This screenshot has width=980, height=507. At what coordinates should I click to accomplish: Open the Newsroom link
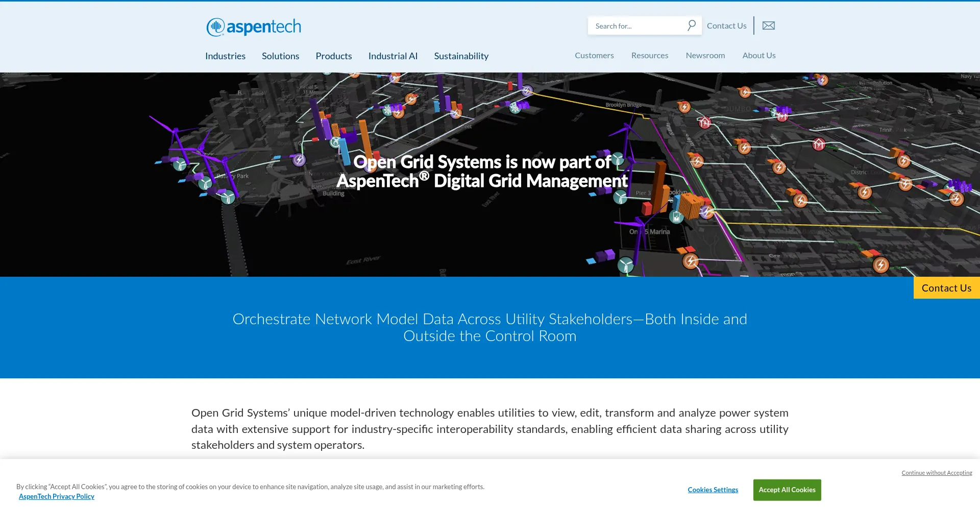coord(705,56)
